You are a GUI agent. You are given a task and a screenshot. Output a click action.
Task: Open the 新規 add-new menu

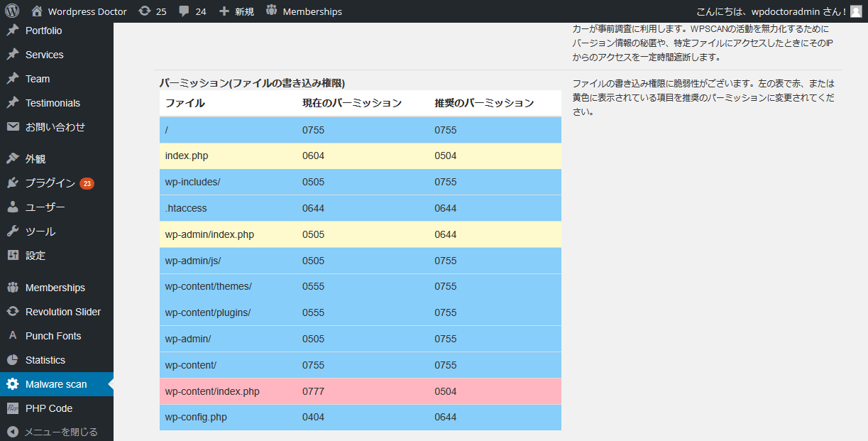tap(236, 11)
